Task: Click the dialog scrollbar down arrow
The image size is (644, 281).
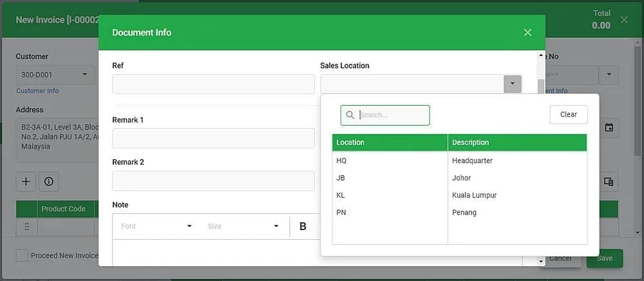Action: 541,261
